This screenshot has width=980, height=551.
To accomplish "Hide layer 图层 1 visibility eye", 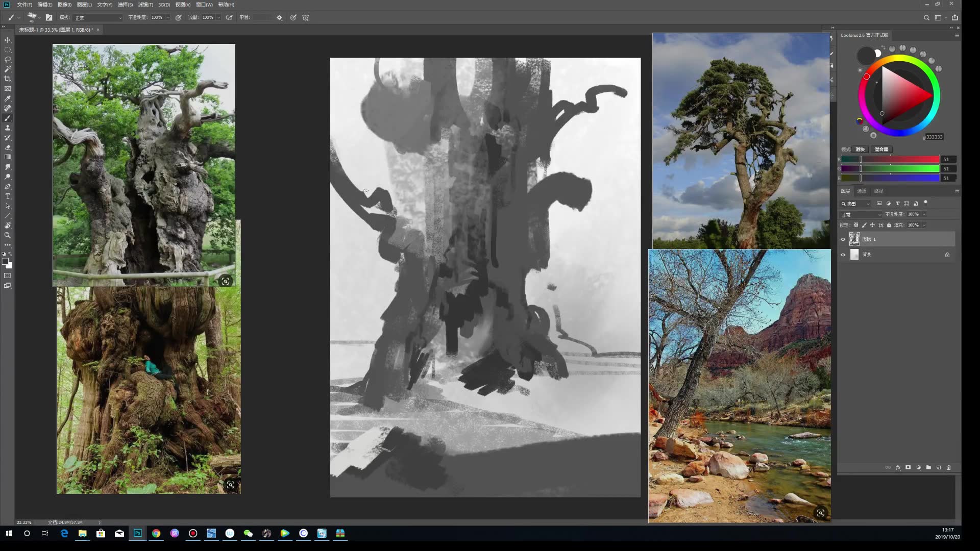I will [843, 239].
